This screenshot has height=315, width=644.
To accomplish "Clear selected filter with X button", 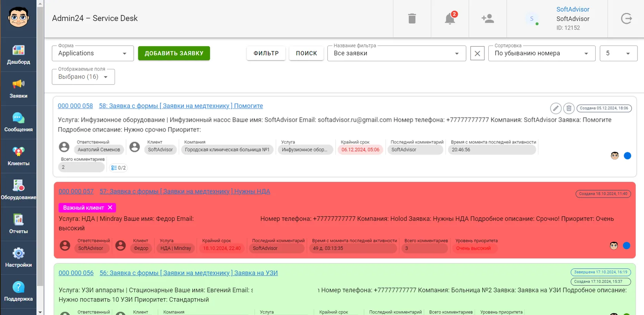I will [x=477, y=54].
